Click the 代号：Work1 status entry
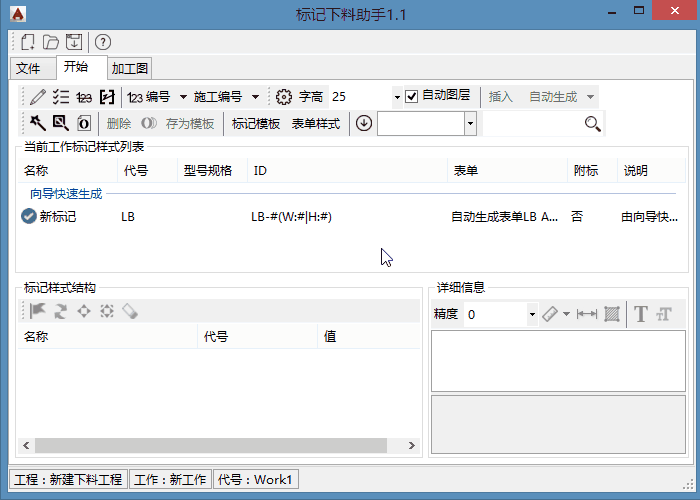Screen dimensions: 700x500 255,479
